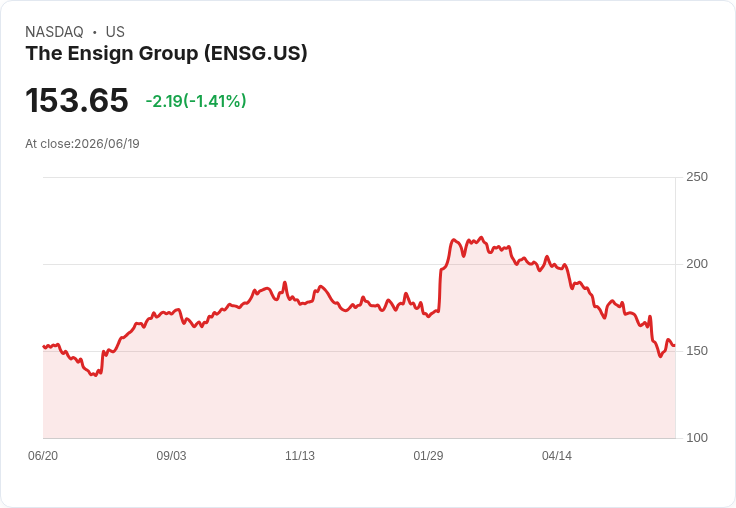Click the NASDAQ exchange label
The image size is (736, 508).
pos(54,32)
